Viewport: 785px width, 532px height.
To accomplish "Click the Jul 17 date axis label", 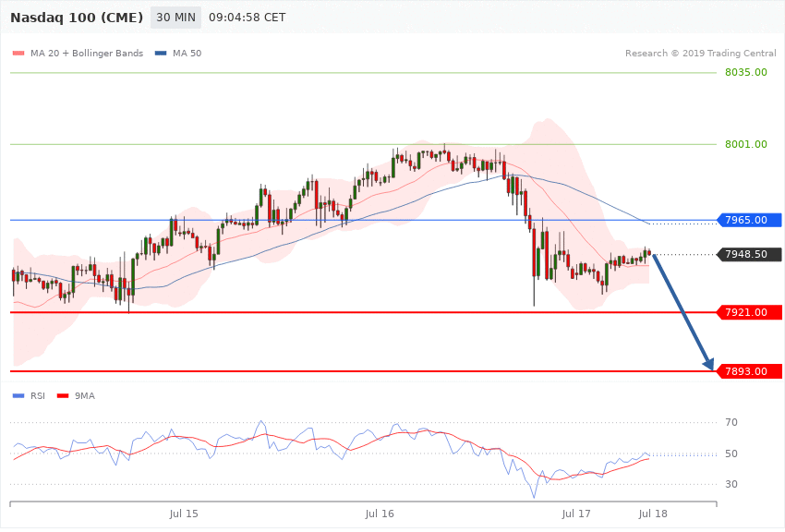I will click(x=576, y=514).
